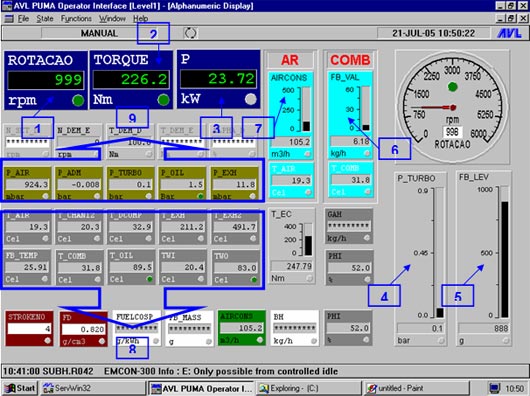
Task: Click the date and time display
Action: [x=433, y=33]
